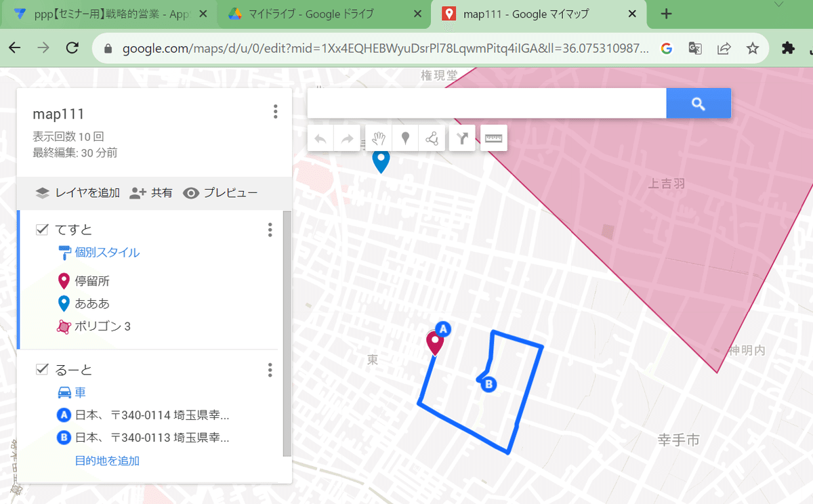The image size is (813, 504).
Task: Click the 目的地を追加 link
Action: pos(107,461)
